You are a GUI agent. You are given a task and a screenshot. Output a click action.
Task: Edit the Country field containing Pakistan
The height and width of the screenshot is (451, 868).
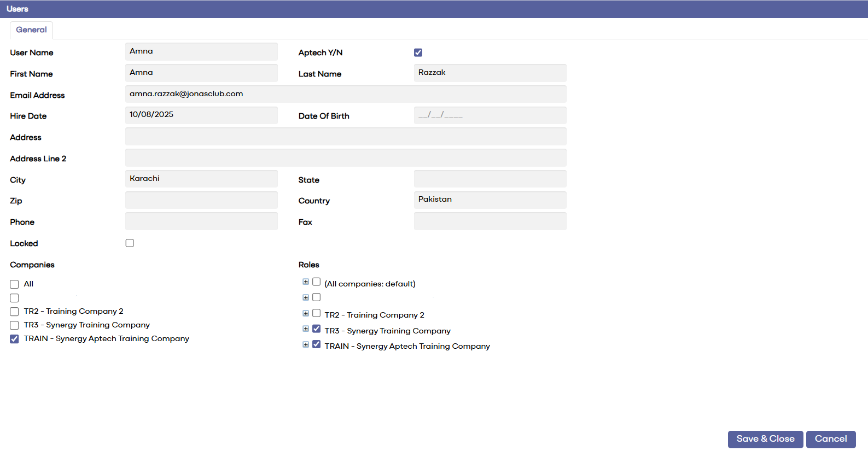tap(490, 200)
